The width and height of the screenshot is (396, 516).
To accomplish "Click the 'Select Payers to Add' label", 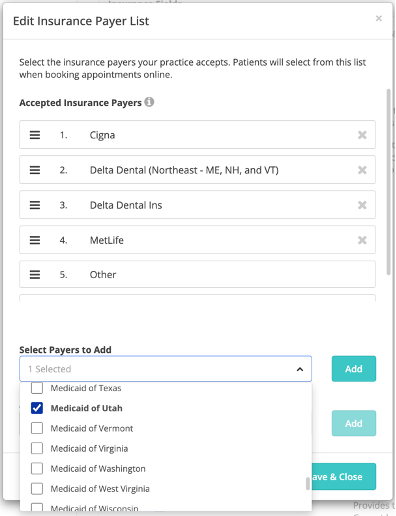I will [x=65, y=350].
